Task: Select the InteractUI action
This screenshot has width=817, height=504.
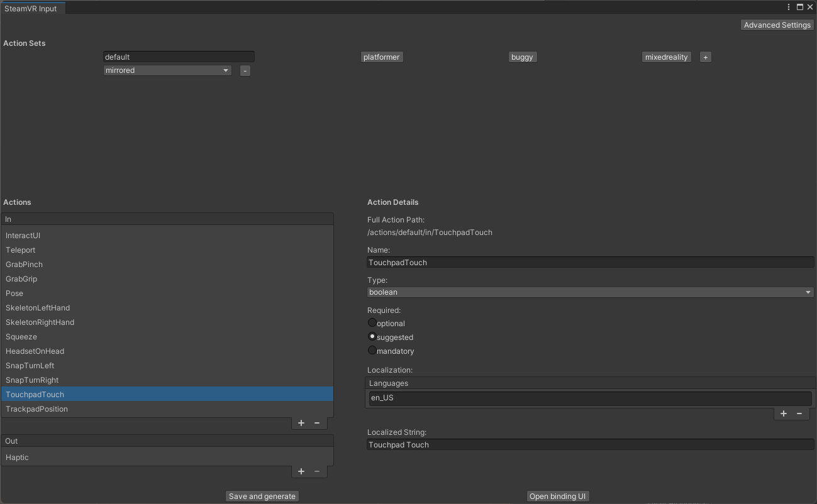Action: (x=167, y=236)
